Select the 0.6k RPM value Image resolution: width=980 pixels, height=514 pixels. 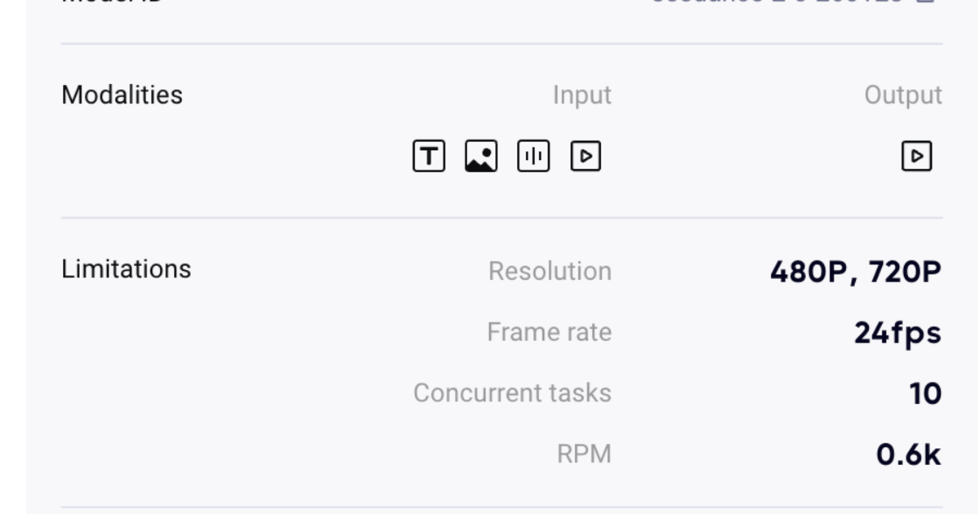(908, 454)
